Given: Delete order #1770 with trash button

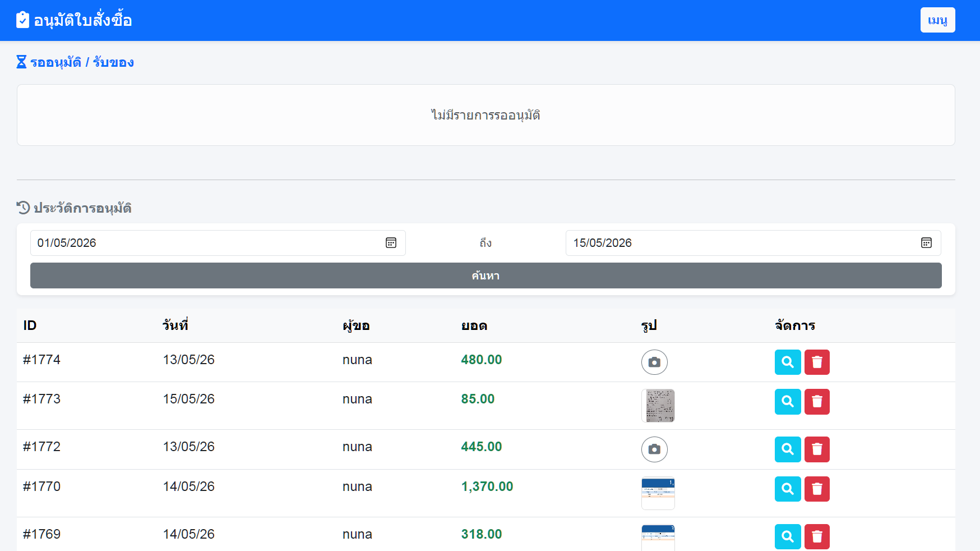Looking at the screenshot, I should 817,489.
